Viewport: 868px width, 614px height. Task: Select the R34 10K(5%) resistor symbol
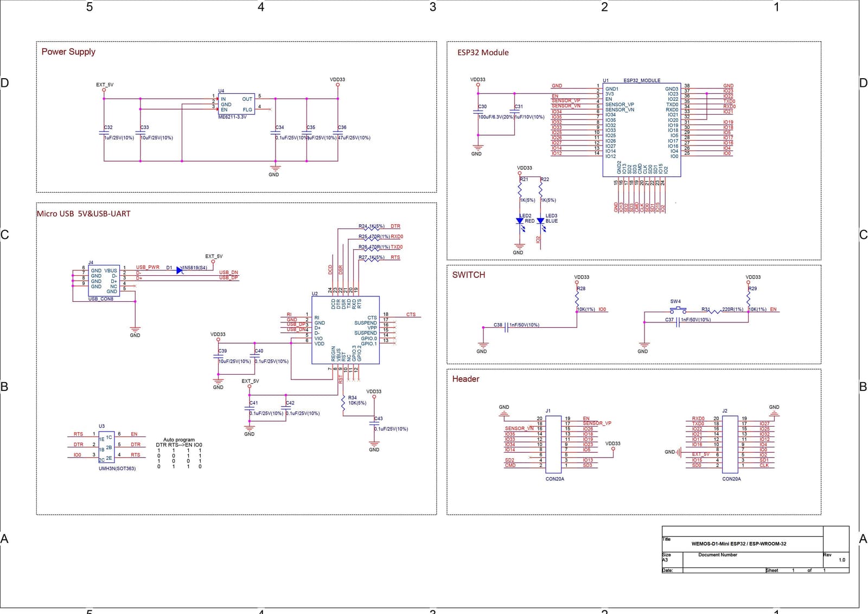click(343, 403)
